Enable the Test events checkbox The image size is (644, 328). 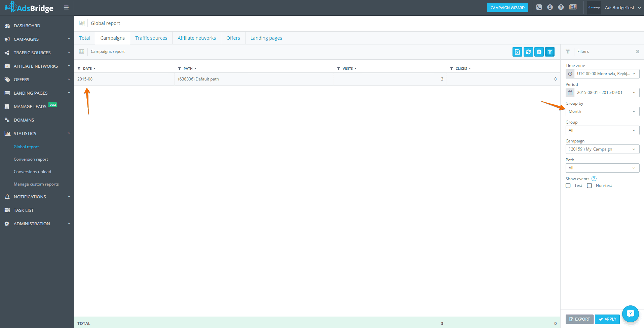(x=568, y=186)
